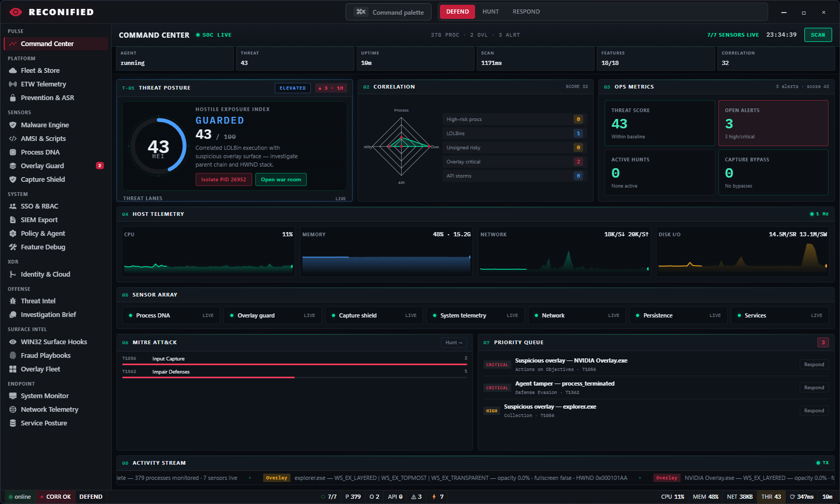Select Persistence sensor tile
840x504 pixels.
678,315
